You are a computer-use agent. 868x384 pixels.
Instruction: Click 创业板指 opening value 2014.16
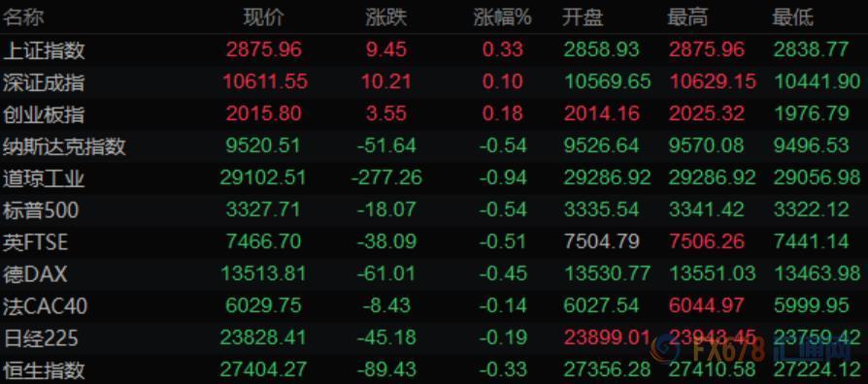pyautogui.click(x=601, y=113)
